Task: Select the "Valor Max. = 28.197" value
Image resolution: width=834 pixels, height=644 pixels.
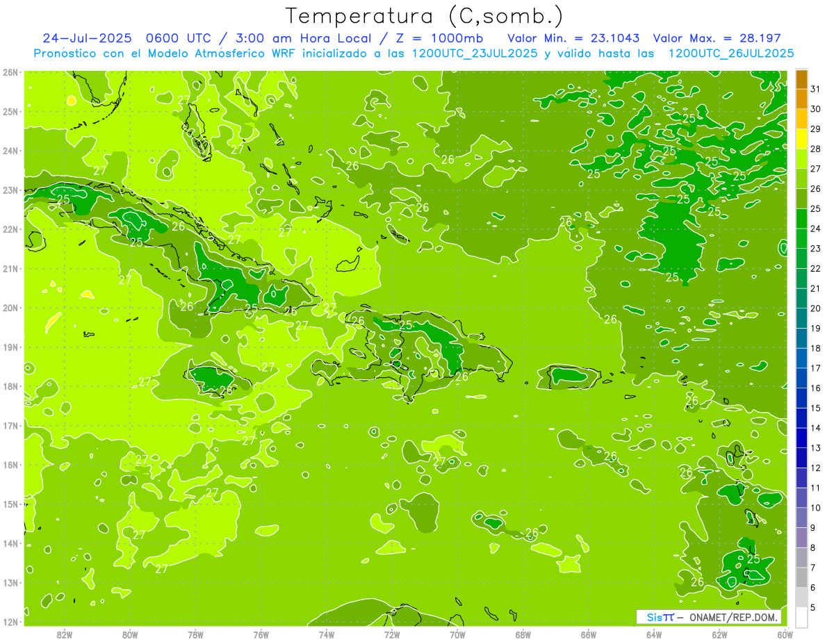Action: click(x=719, y=38)
